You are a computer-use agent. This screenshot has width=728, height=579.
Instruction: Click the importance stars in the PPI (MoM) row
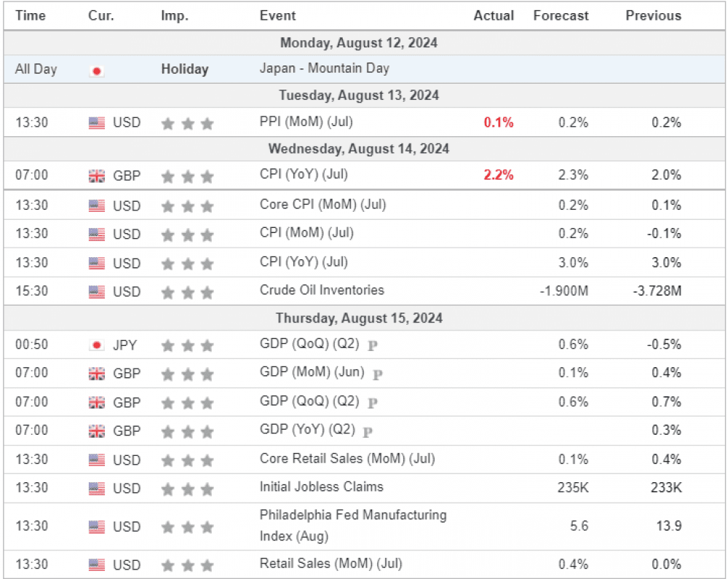[x=188, y=124]
